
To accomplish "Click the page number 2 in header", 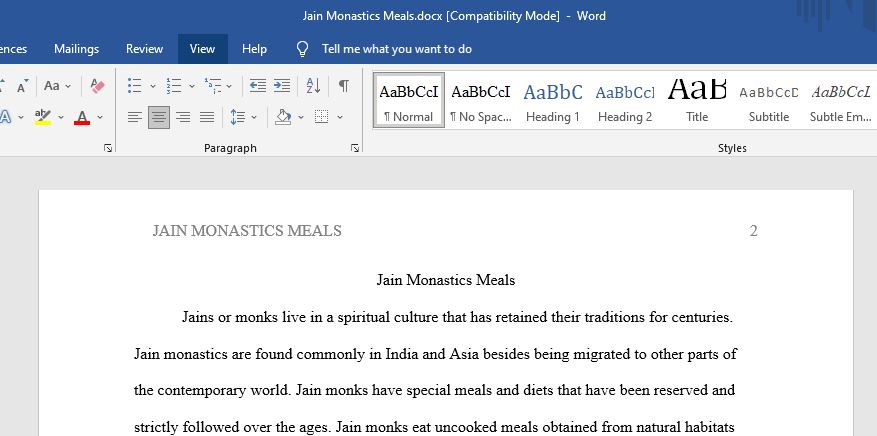I will click(753, 231).
